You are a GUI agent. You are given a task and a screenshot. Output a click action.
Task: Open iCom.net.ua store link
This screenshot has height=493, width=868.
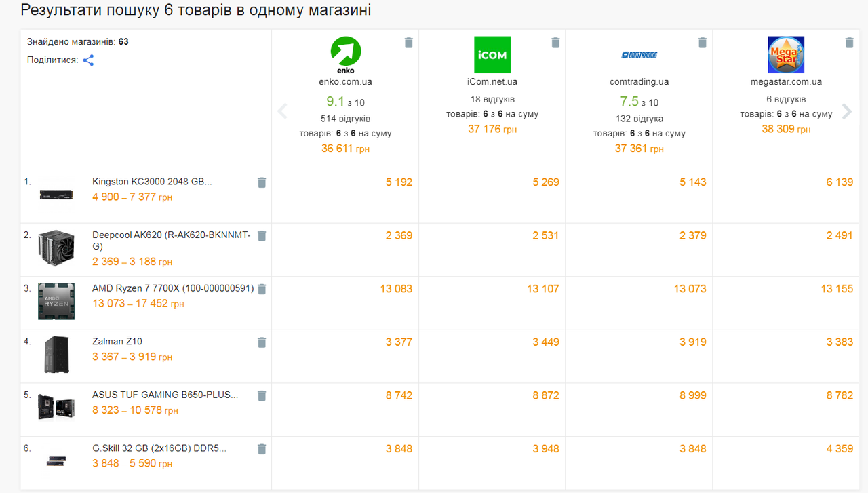coord(492,82)
